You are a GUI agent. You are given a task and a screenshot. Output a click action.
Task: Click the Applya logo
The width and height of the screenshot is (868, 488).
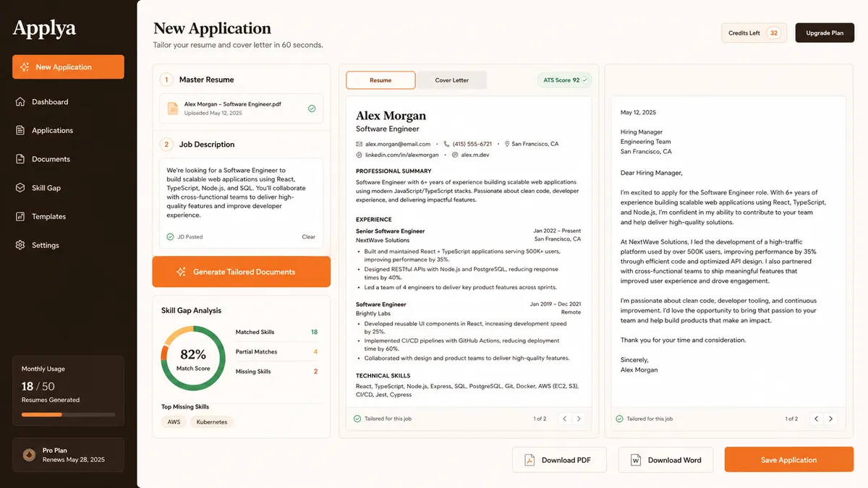(x=44, y=29)
